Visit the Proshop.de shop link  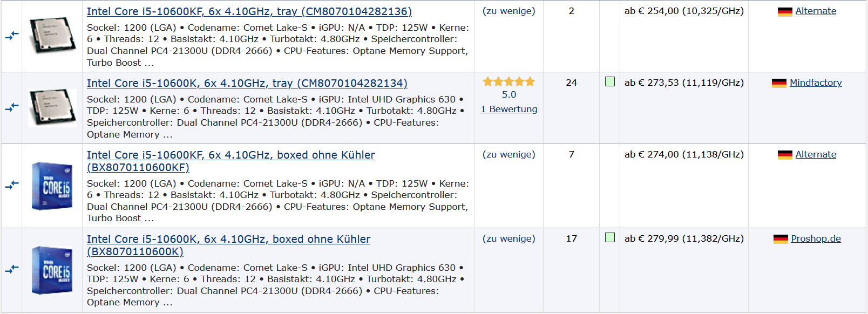tap(816, 238)
